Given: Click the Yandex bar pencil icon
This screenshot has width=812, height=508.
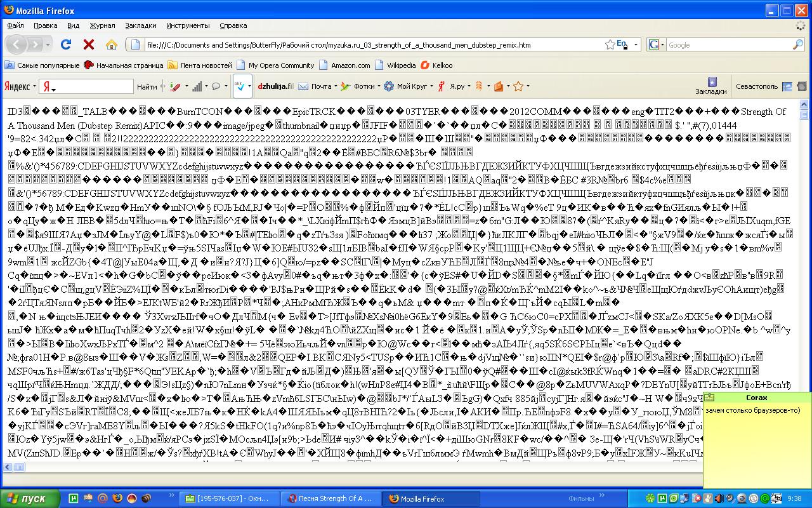Looking at the screenshot, I should coord(176,86).
